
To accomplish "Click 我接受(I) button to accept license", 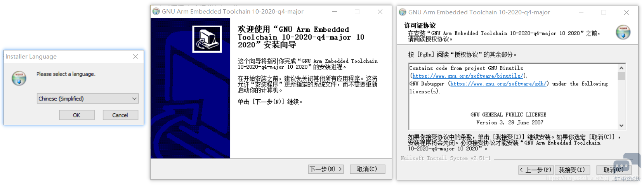I will [572, 170].
